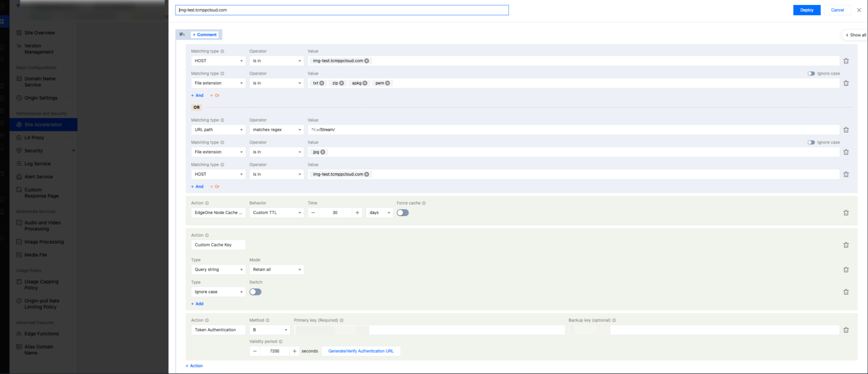Click the Deploy button

coord(807,10)
